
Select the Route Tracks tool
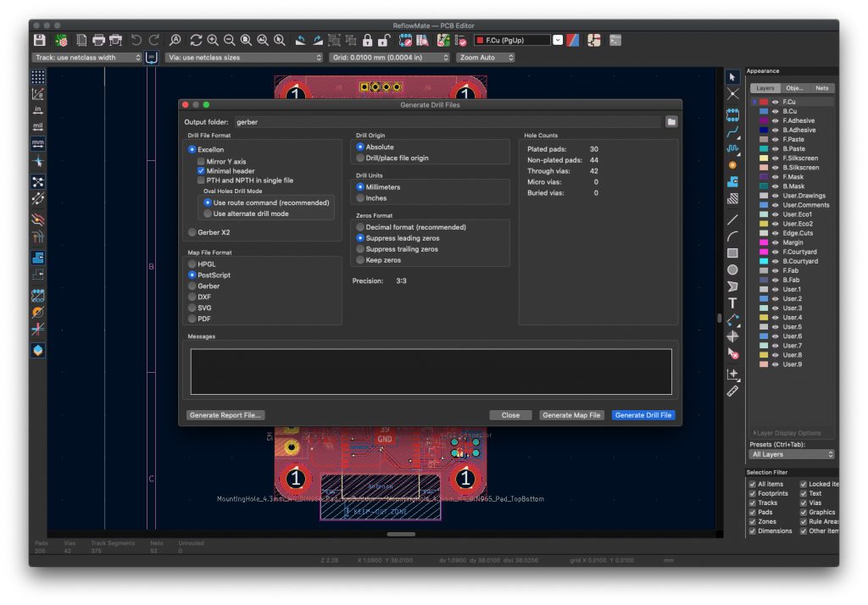(732, 131)
